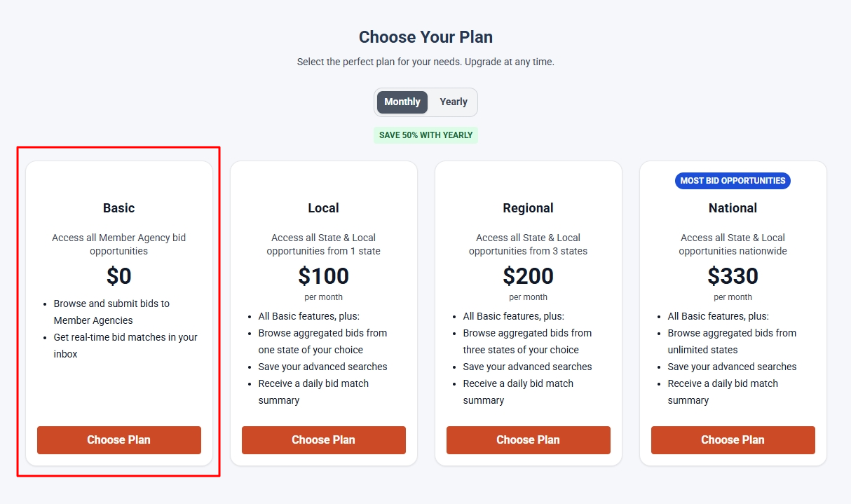Click the $330 National plan price

tap(733, 277)
